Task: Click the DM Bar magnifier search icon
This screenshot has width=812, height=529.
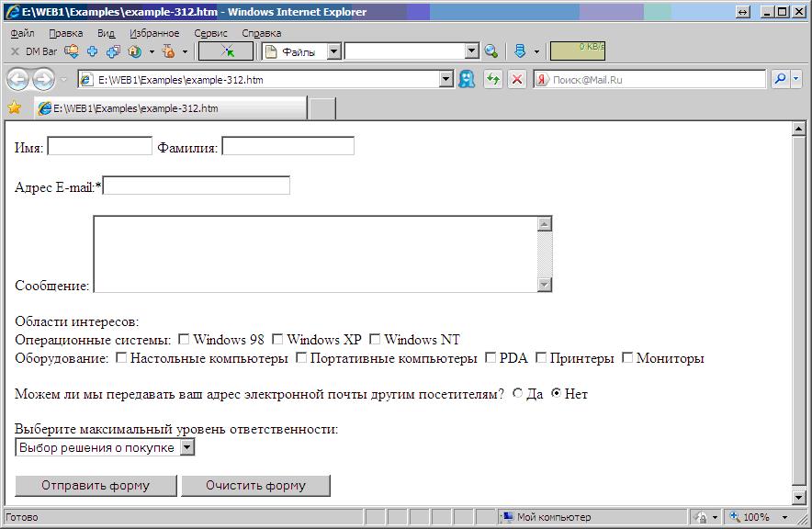Action: pos(491,51)
